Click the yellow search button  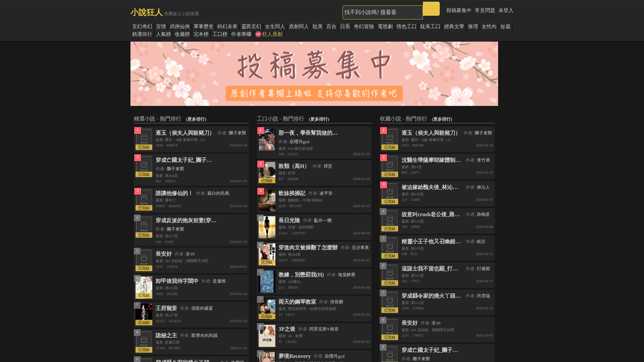click(x=431, y=9)
